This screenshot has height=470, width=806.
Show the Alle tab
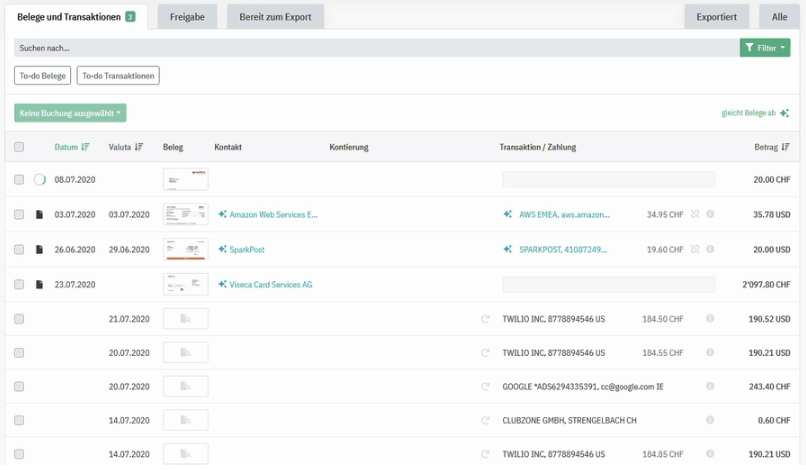pos(779,17)
